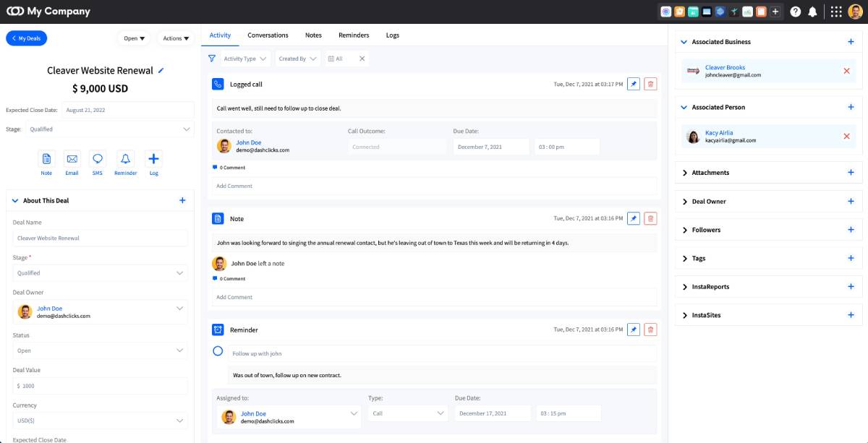Pin the Note activity
The height and width of the screenshot is (443, 868).
(634, 218)
